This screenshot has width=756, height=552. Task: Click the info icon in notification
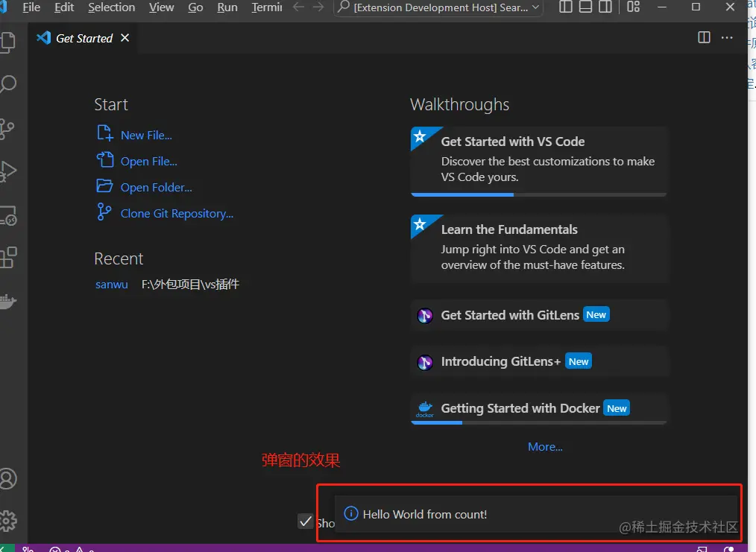pyautogui.click(x=350, y=513)
